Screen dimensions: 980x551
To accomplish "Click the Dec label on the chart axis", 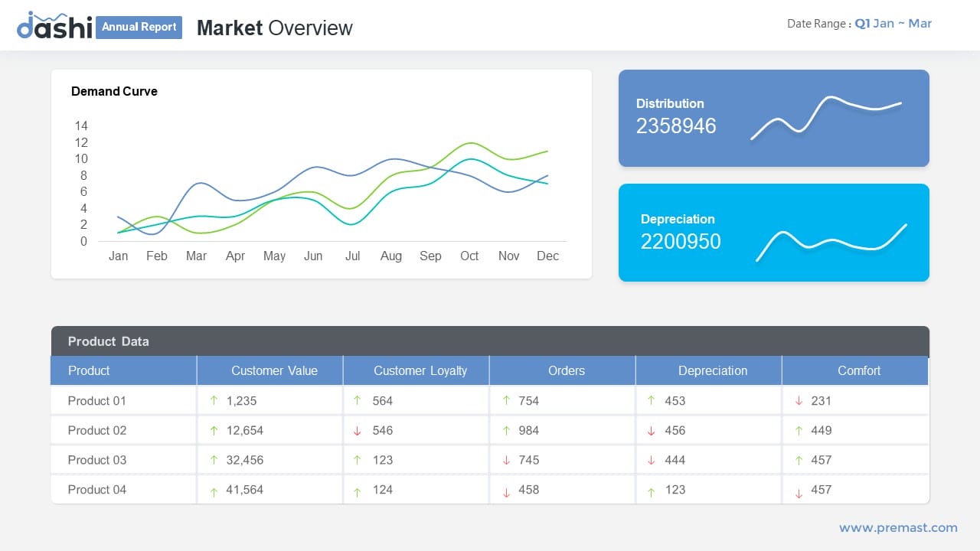I will point(547,256).
